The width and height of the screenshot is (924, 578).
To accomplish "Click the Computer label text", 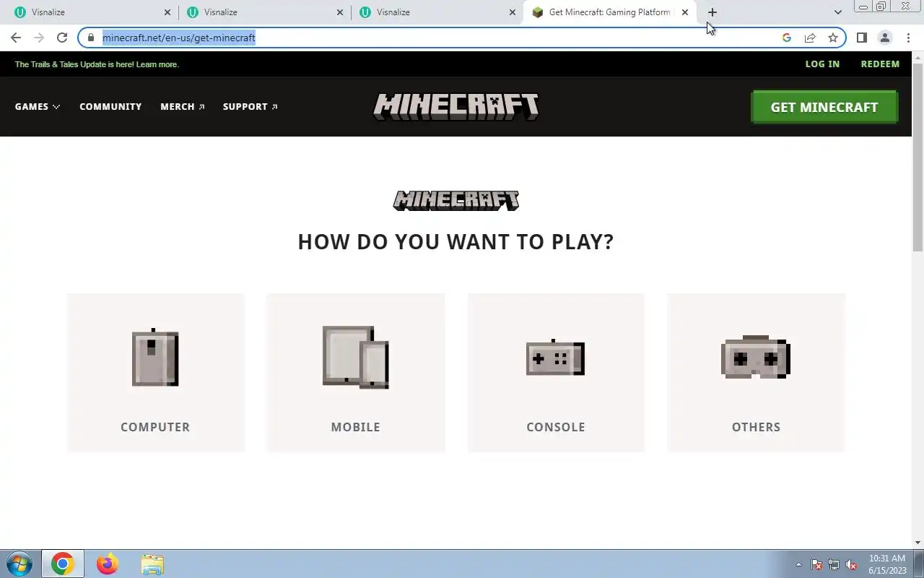I will click(155, 427).
